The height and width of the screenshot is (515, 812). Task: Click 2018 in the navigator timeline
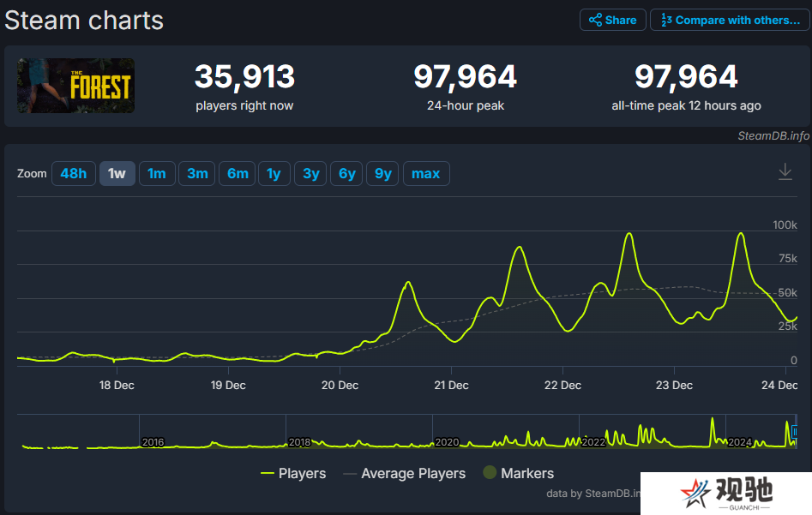(299, 442)
